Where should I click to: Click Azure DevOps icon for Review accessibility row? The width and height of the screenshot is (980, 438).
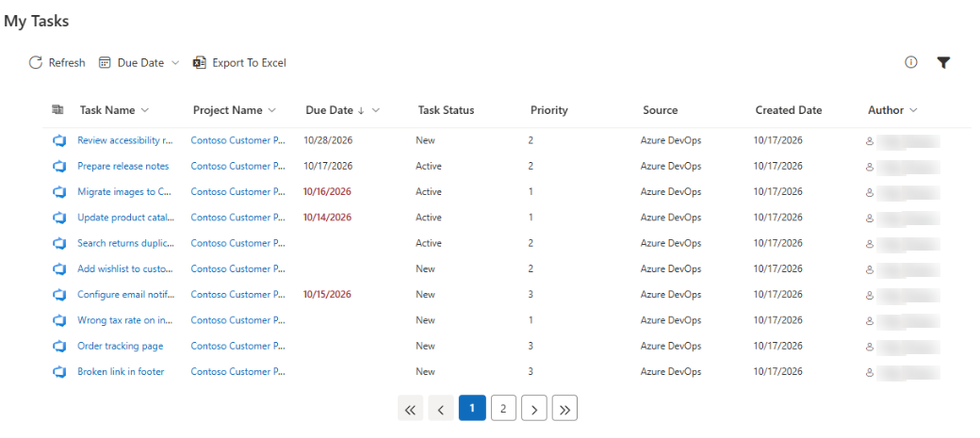coord(59,140)
